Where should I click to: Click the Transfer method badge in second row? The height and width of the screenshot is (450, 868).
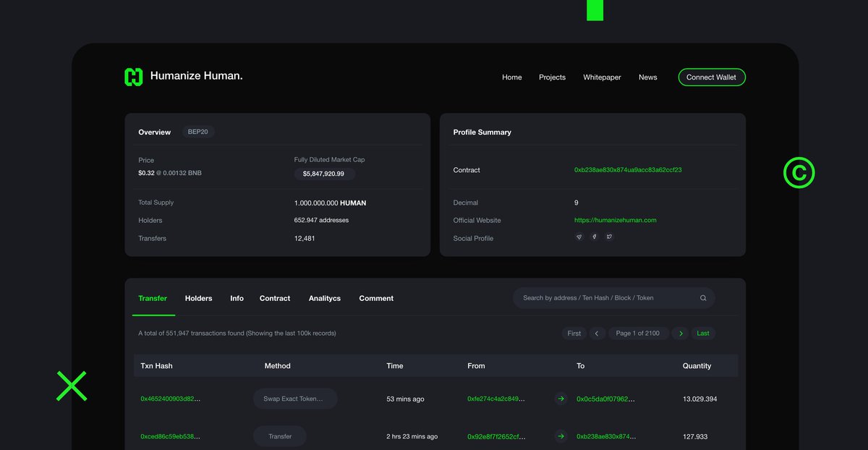click(280, 436)
